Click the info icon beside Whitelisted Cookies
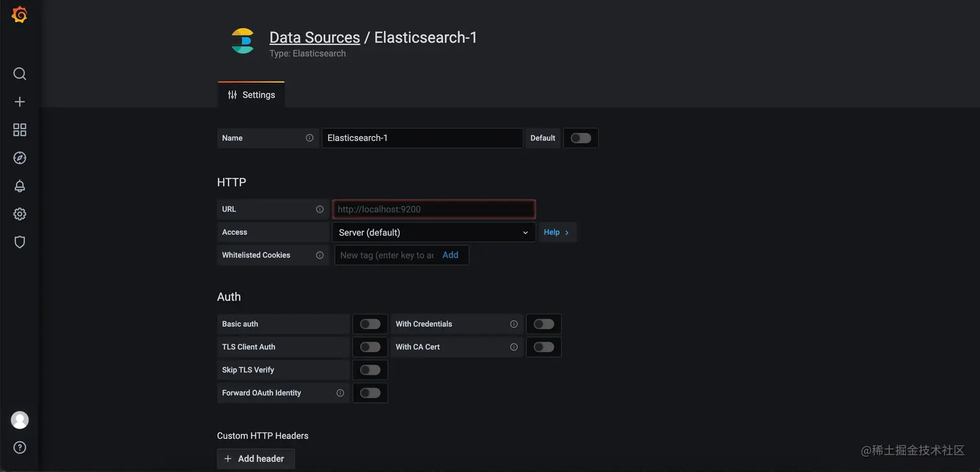Image resolution: width=980 pixels, height=472 pixels. pyautogui.click(x=320, y=255)
